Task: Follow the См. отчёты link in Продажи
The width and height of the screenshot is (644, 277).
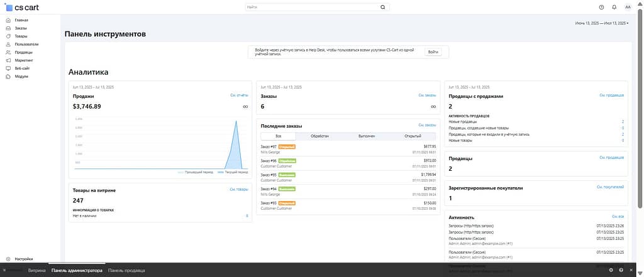Action: click(x=239, y=95)
